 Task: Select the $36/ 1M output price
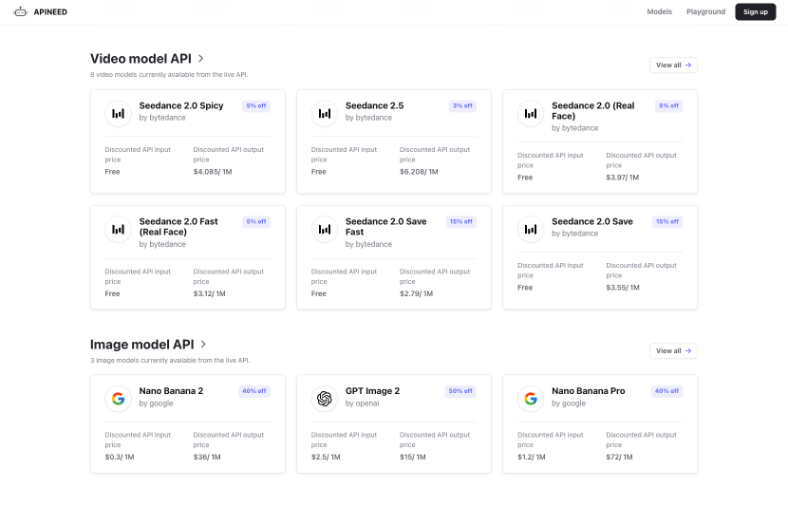(207, 456)
